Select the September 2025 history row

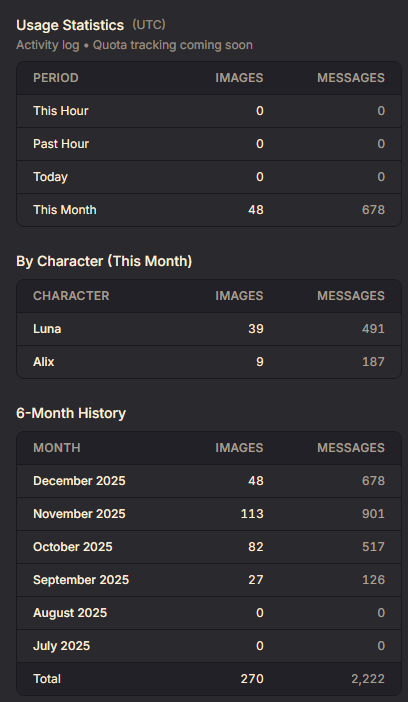(x=209, y=580)
